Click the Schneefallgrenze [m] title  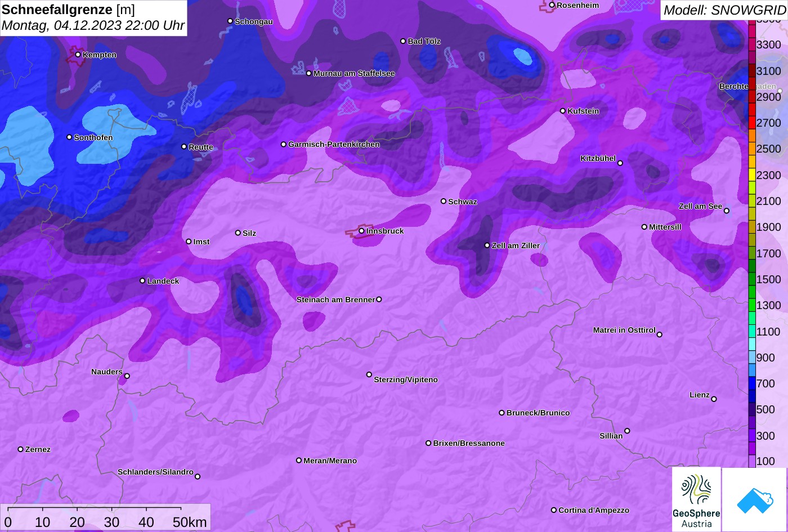(68, 10)
